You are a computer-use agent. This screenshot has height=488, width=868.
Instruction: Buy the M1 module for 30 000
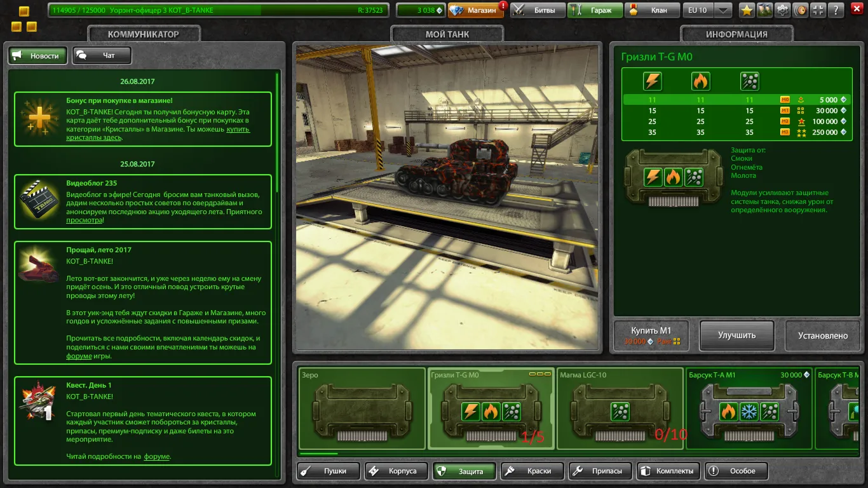coord(651,335)
